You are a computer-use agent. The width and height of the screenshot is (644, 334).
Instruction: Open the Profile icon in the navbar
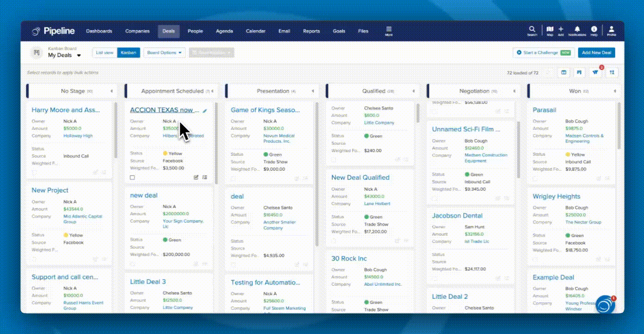click(x=612, y=29)
